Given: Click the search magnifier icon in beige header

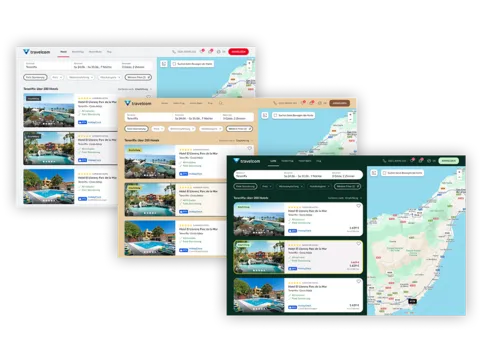Looking at the screenshot, I should [221, 103].
